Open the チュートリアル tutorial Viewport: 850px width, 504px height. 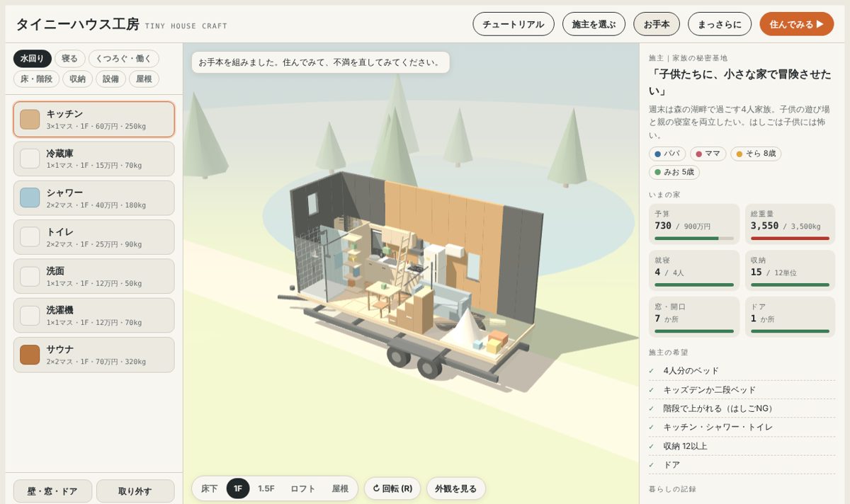pyautogui.click(x=514, y=24)
